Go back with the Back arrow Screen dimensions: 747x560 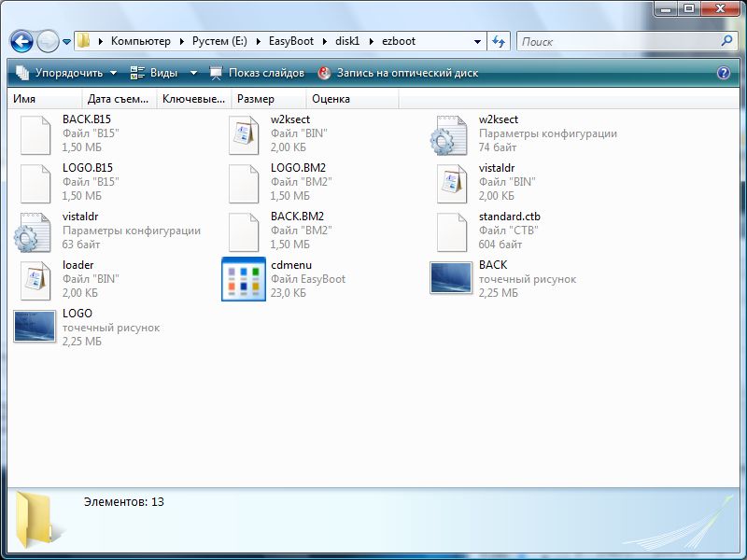click(22, 42)
